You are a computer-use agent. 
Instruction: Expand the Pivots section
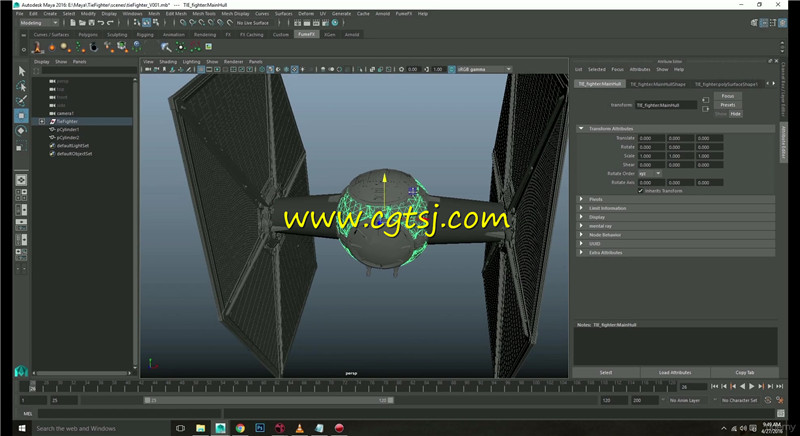pyautogui.click(x=581, y=199)
